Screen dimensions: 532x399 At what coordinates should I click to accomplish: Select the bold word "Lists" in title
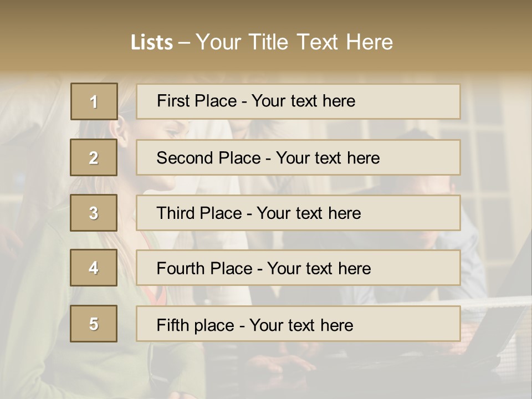click(151, 43)
